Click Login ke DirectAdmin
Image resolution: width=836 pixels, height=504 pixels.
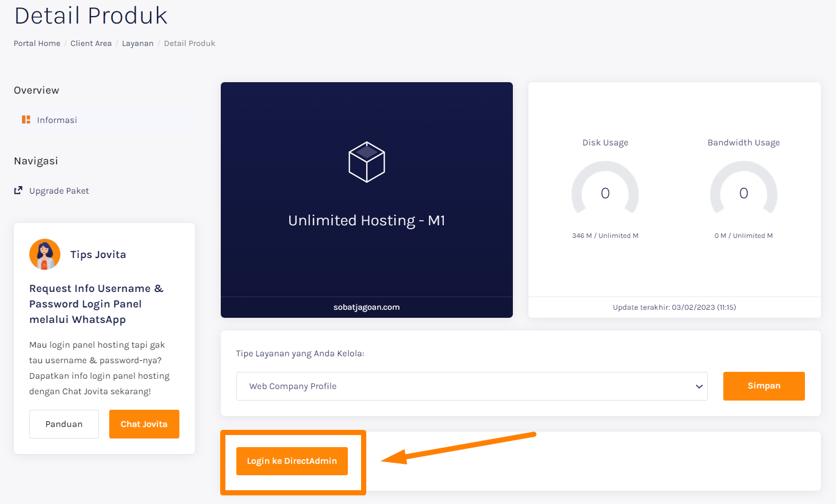point(292,460)
